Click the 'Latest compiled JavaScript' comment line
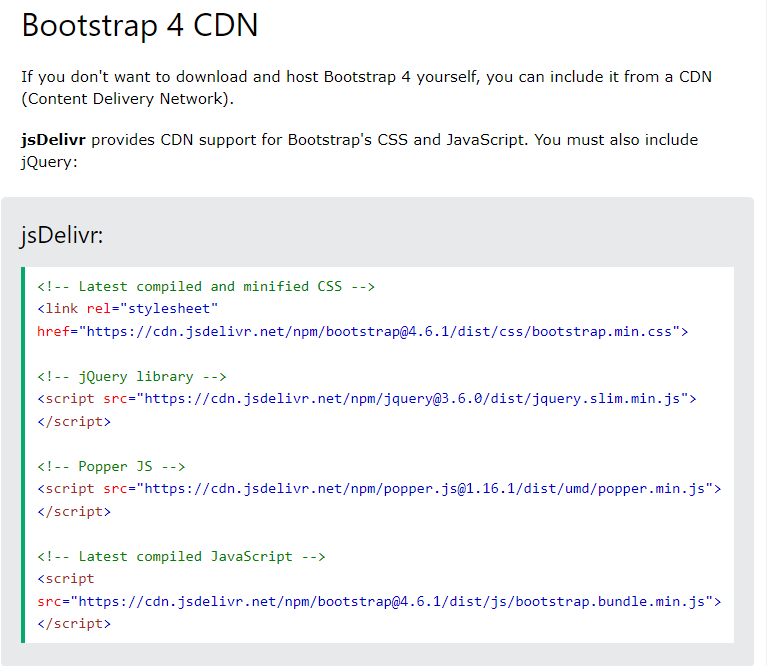 (x=181, y=556)
